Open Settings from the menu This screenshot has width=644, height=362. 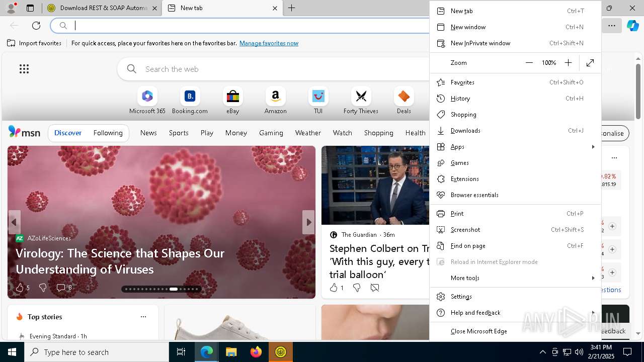pyautogui.click(x=515, y=297)
